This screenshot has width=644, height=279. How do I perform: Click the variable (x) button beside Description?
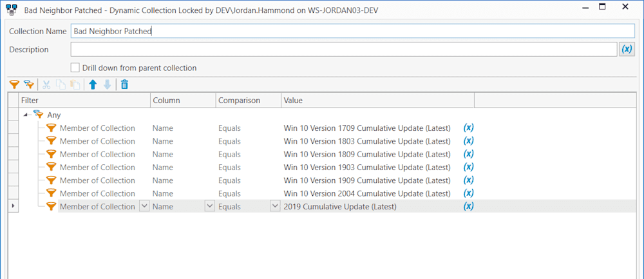click(627, 49)
